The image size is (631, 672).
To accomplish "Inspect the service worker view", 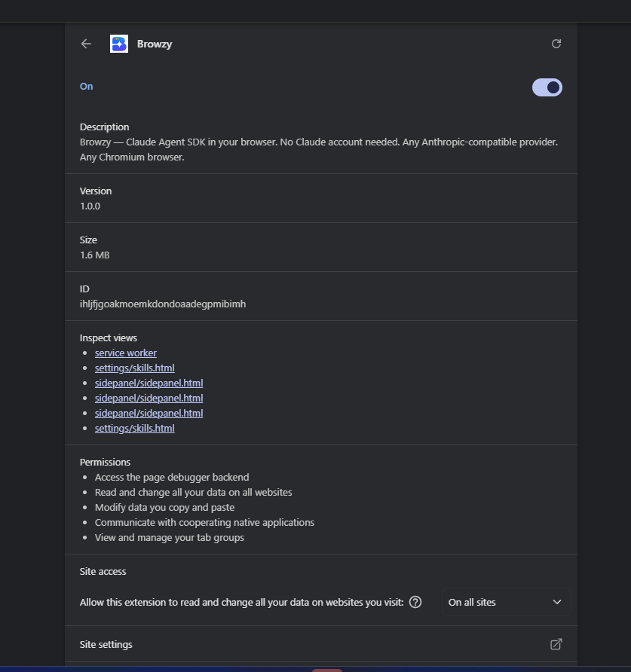I will click(126, 353).
